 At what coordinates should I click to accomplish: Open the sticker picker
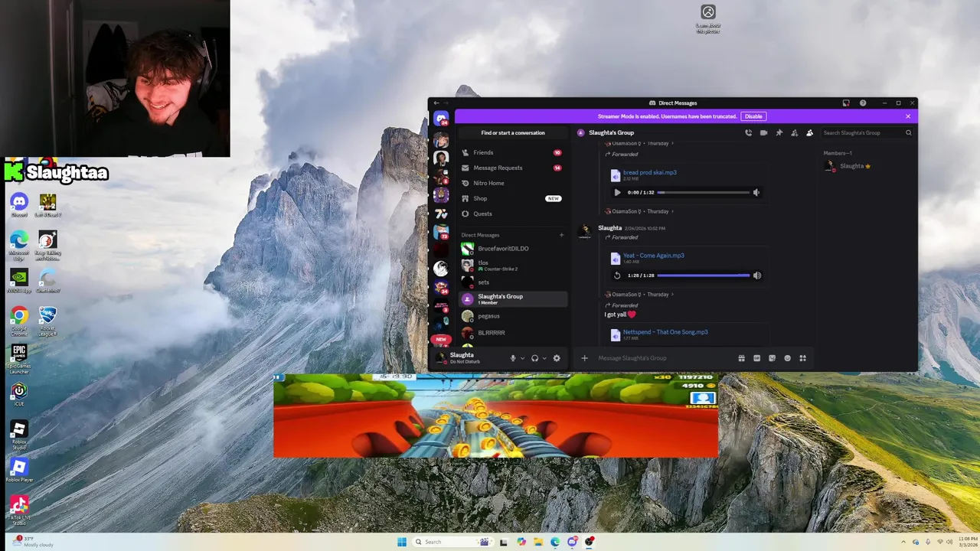pos(772,358)
